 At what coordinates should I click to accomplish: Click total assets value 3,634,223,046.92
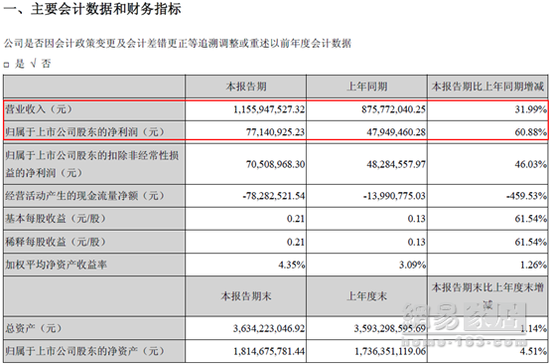[x=269, y=329]
